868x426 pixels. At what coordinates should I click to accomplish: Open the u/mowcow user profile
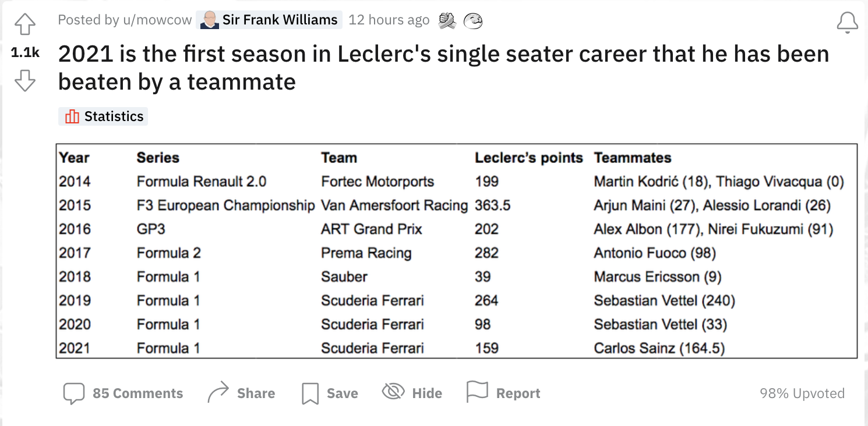pyautogui.click(x=157, y=20)
